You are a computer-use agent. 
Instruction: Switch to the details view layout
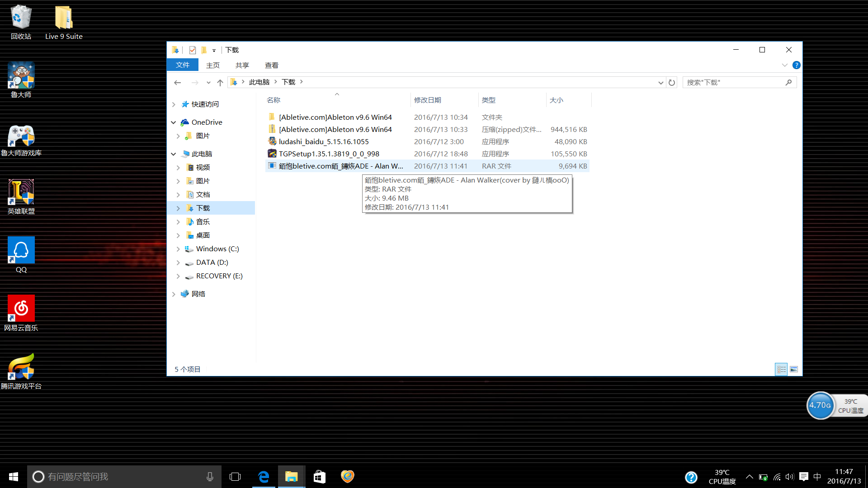pos(781,369)
